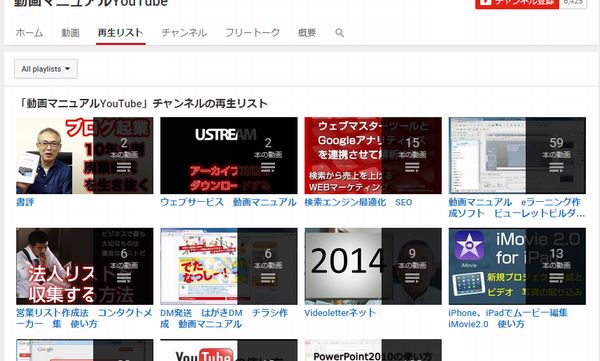This screenshot has width=600, height=361.
Task: Open the iPhone、iPadでムービー編集 iMovie2.0 link
Action: (x=508, y=318)
